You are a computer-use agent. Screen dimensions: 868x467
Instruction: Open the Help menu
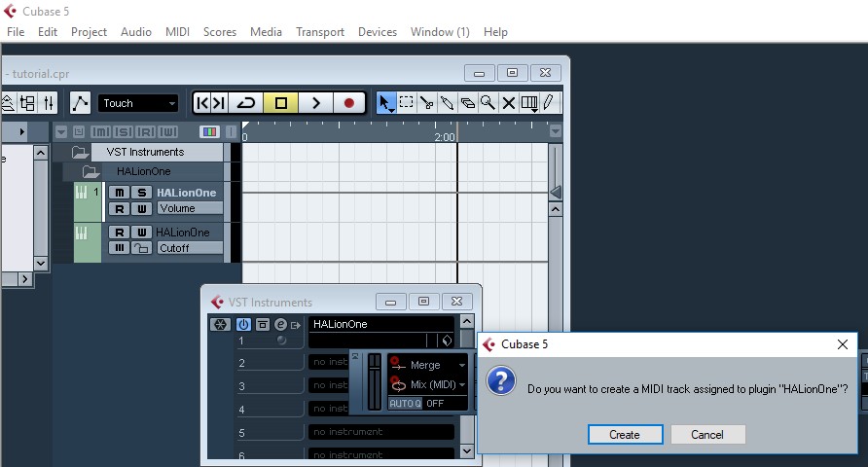[x=495, y=32]
